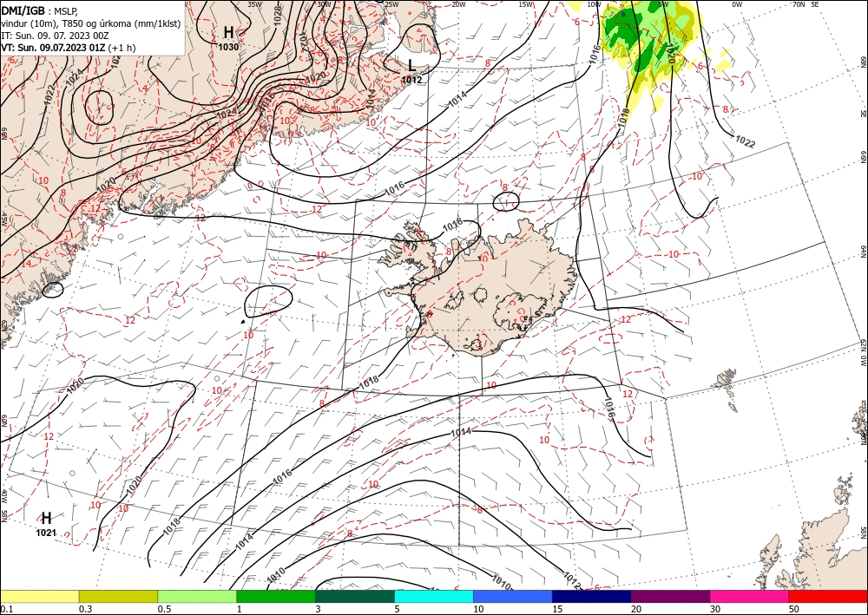
Task: Select the dark green 3–5 legend swatch
Action: pyautogui.click(x=355, y=596)
